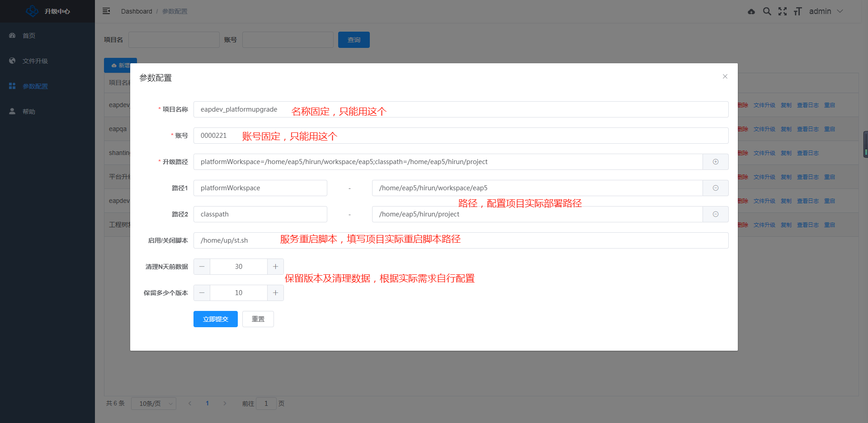
Task: Click the add path plus icon
Action: (x=715, y=162)
